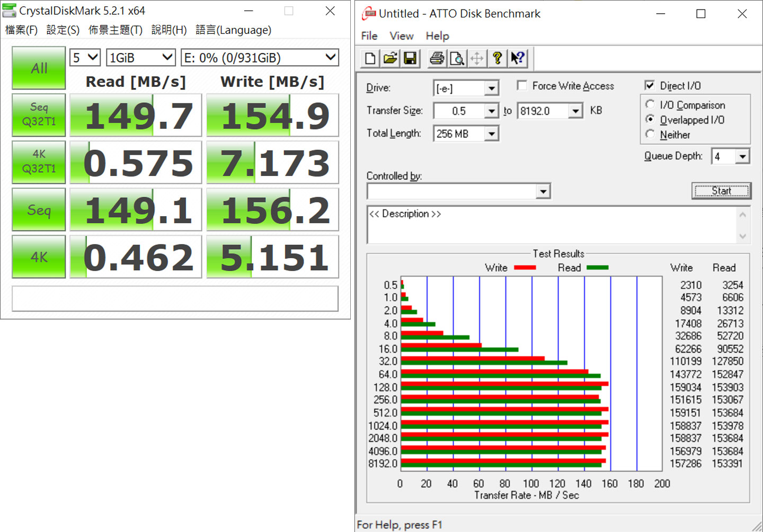Open ATTO File menu
Viewport: 763px width, 532px height.
tap(369, 36)
